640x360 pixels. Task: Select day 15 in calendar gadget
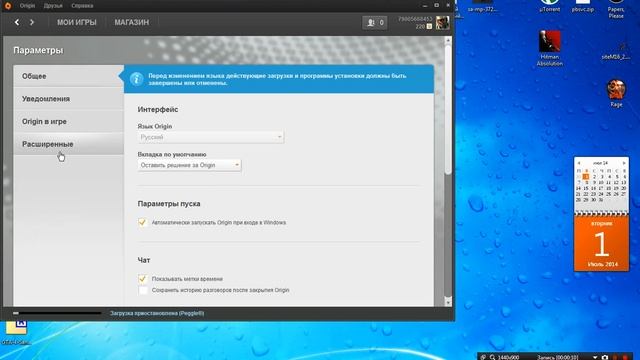pos(586,188)
